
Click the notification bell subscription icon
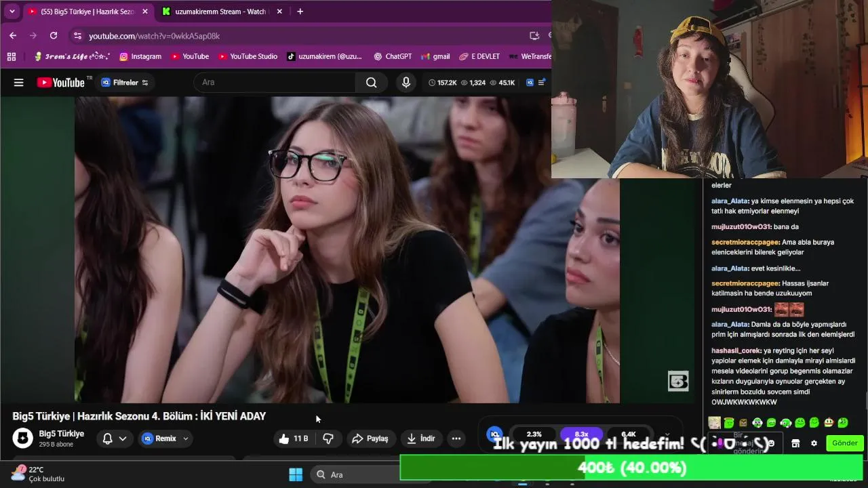click(x=107, y=439)
